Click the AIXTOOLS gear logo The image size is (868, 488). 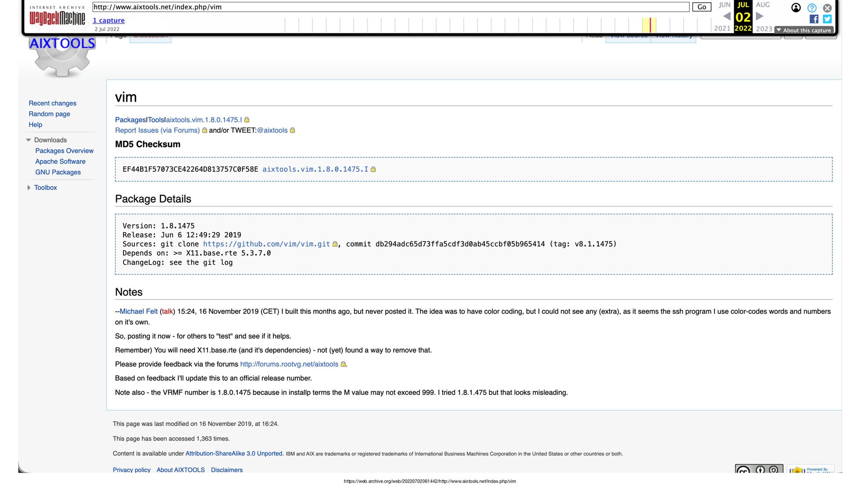pos(62,57)
